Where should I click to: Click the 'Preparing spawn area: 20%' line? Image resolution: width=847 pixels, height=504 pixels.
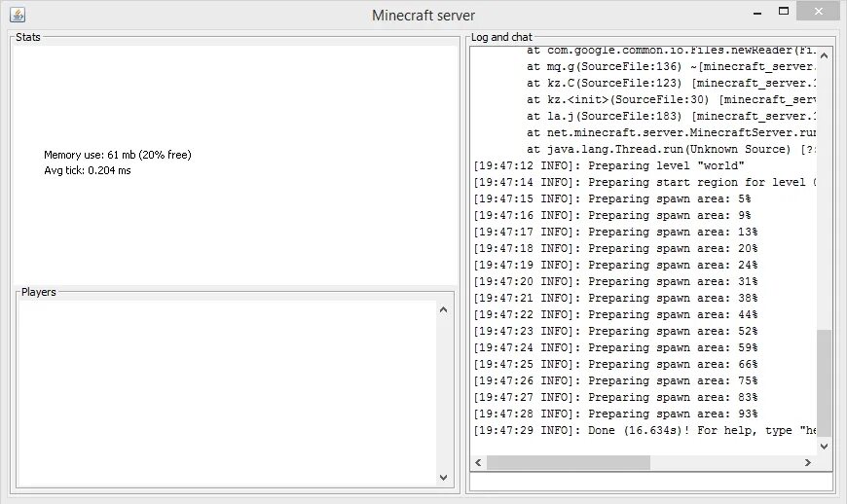click(615, 248)
